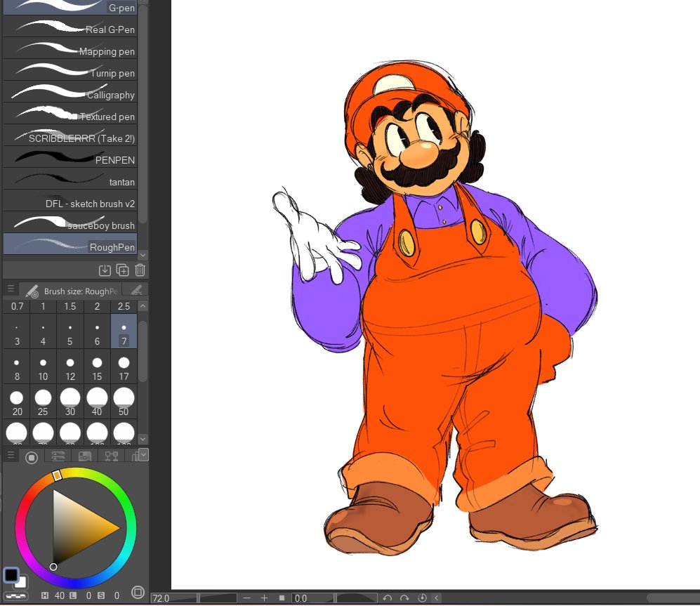The width and height of the screenshot is (700, 606).
Task: Switch to the Color Slider tab
Action: (x=58, y=456)
